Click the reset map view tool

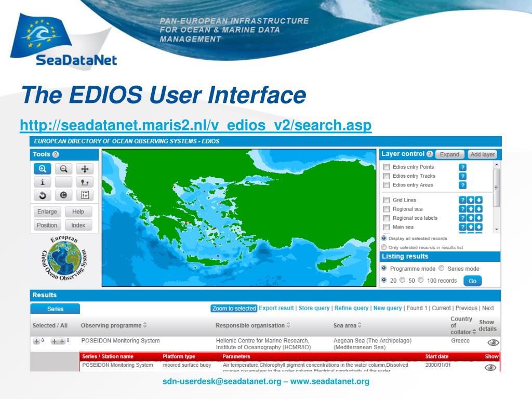(x=43, y=195)
